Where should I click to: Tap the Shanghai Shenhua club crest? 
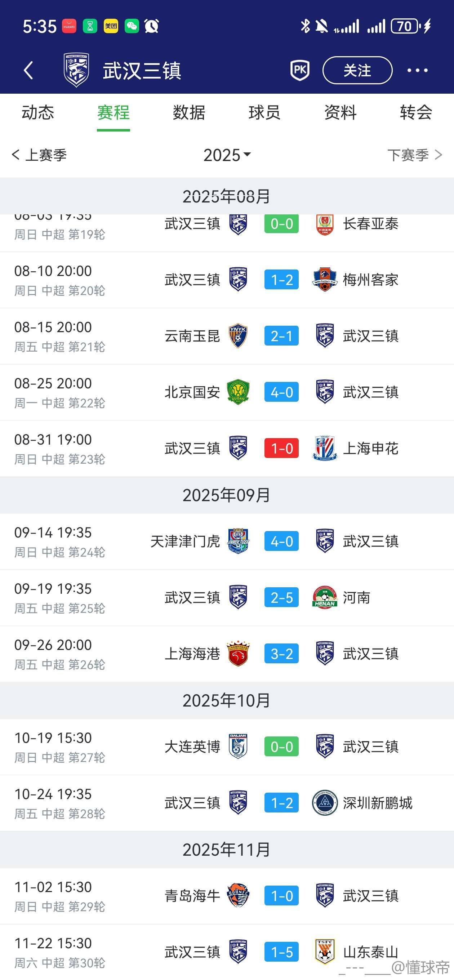[325, 449]
